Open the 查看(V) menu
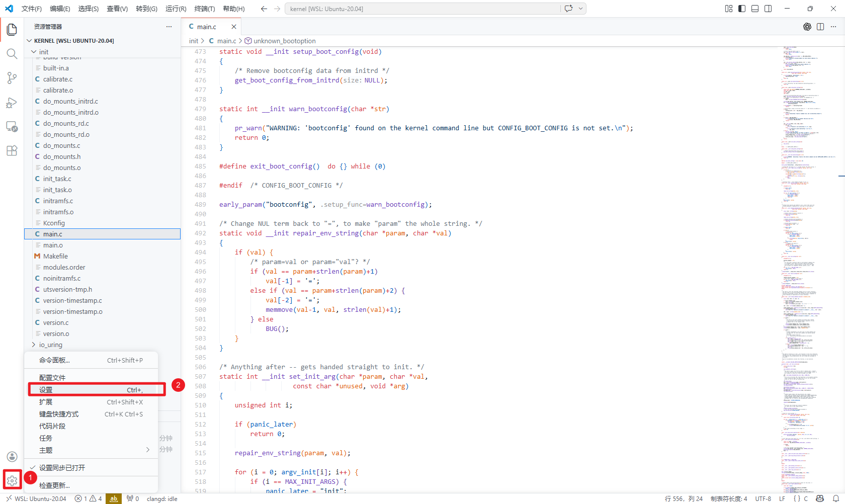This screenshot has width=845, height=504. click(117, 9)
